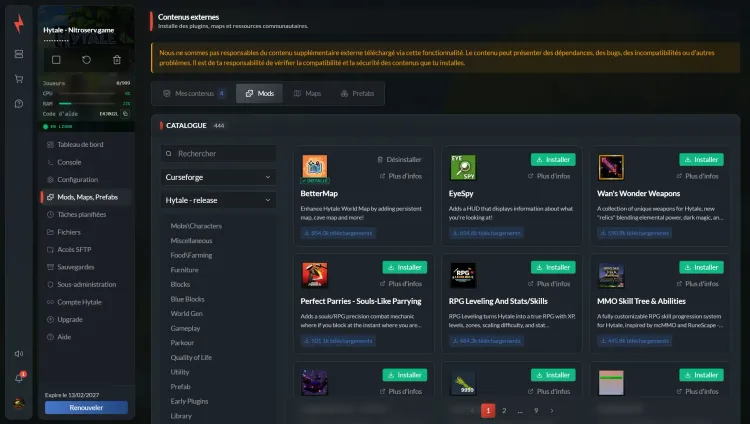This screenshot has height=424, width=750.
Task: Open Sous-administration in the sidebar
Action: (x=86, y=284)
